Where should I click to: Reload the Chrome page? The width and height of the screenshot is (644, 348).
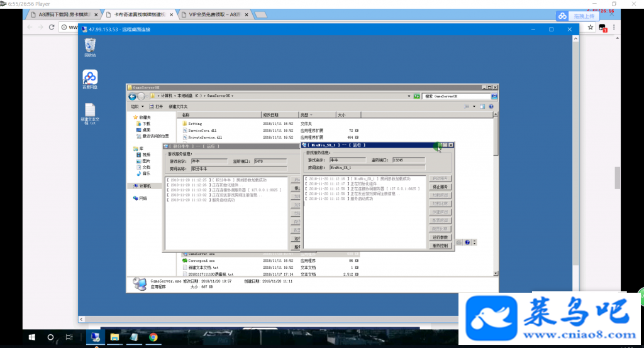tap(52, 27)
